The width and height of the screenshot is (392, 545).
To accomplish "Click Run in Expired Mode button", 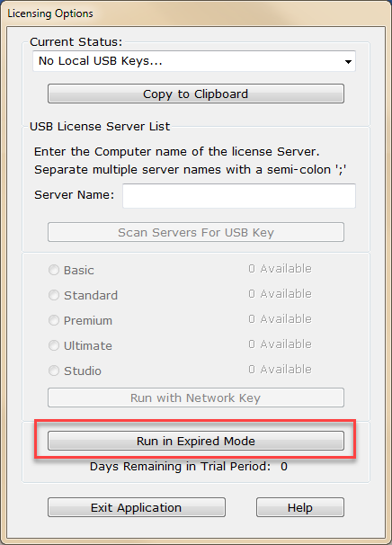I will (196, 441).
